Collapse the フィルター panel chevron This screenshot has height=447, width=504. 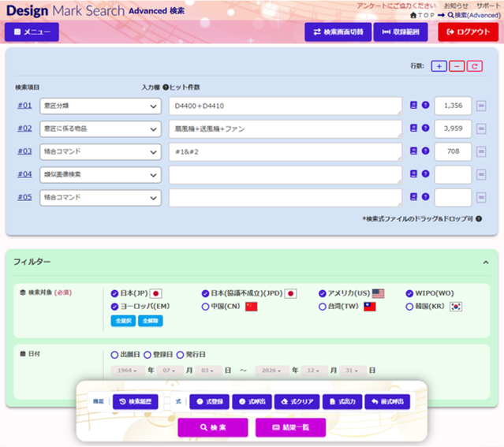(486, 263)
